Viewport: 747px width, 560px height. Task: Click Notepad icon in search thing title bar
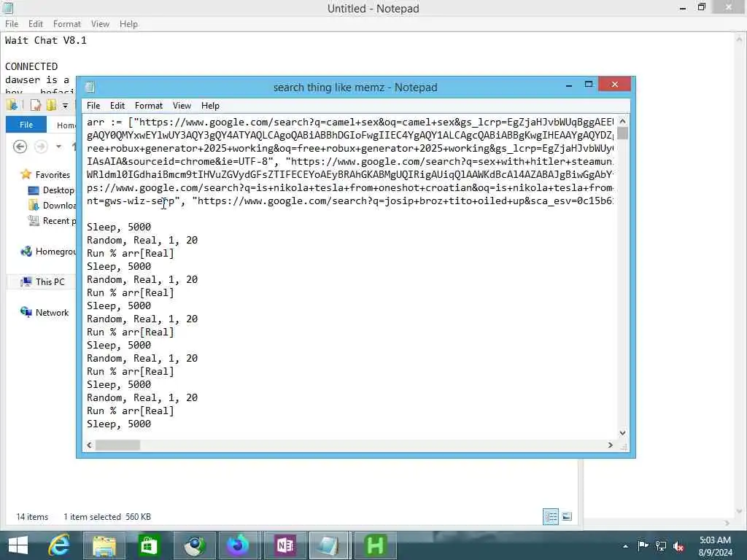point(90,87)
